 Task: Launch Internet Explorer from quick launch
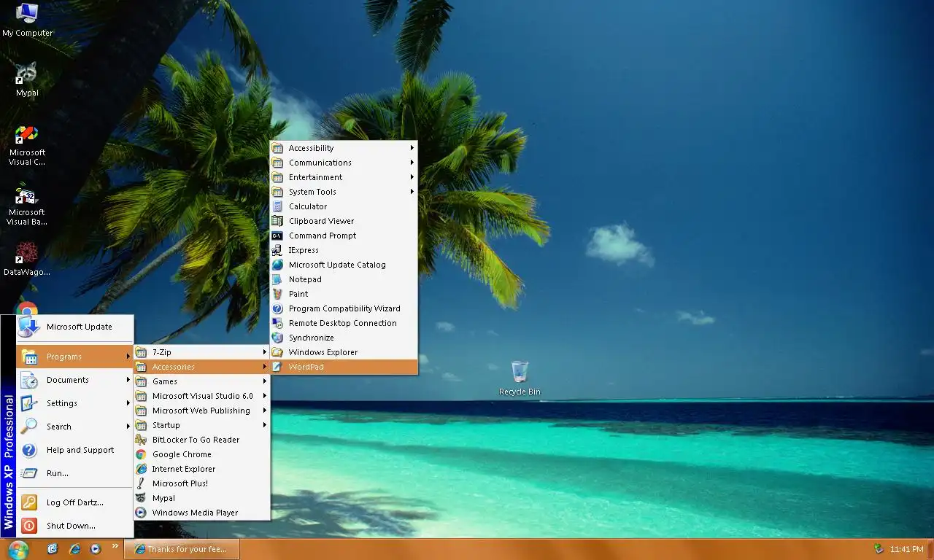[74, 549]
